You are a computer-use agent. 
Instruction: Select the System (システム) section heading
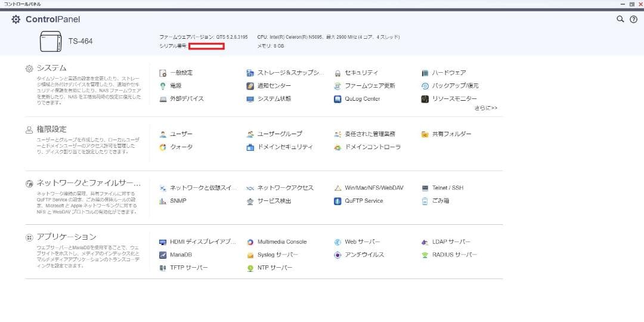(x=51, y=68)
